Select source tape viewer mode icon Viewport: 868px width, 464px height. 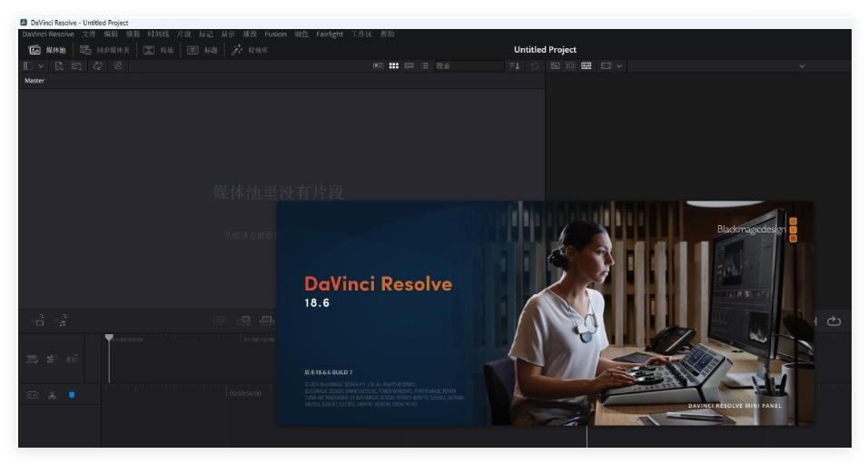[571, 66]
